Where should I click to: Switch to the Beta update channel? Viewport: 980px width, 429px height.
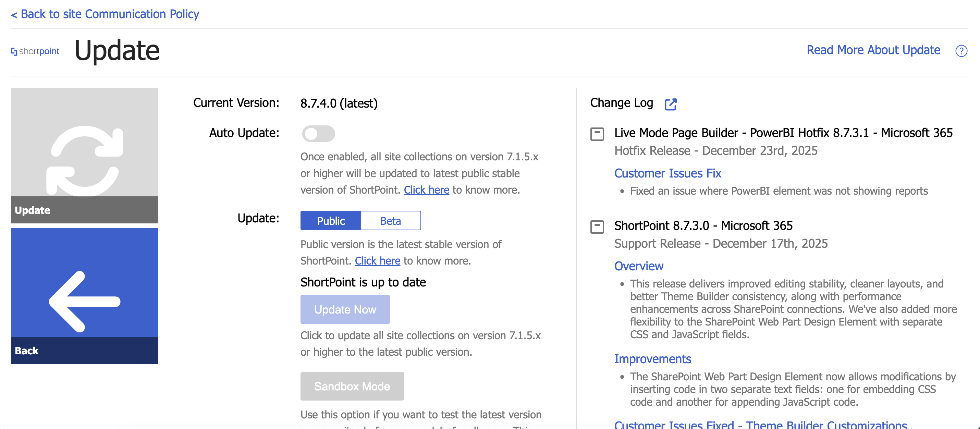click(x=390, y=221)
